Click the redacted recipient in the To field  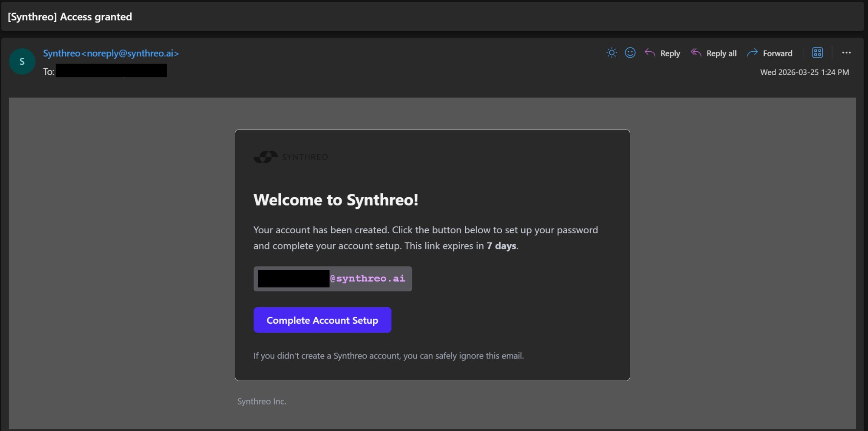tap(111, 71)
